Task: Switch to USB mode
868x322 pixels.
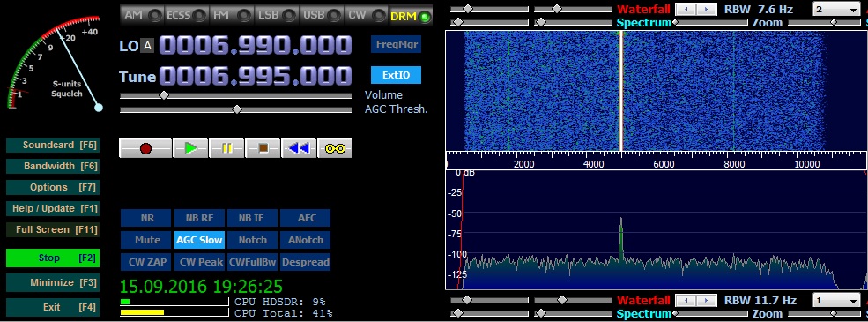Action: click(322, 16)
